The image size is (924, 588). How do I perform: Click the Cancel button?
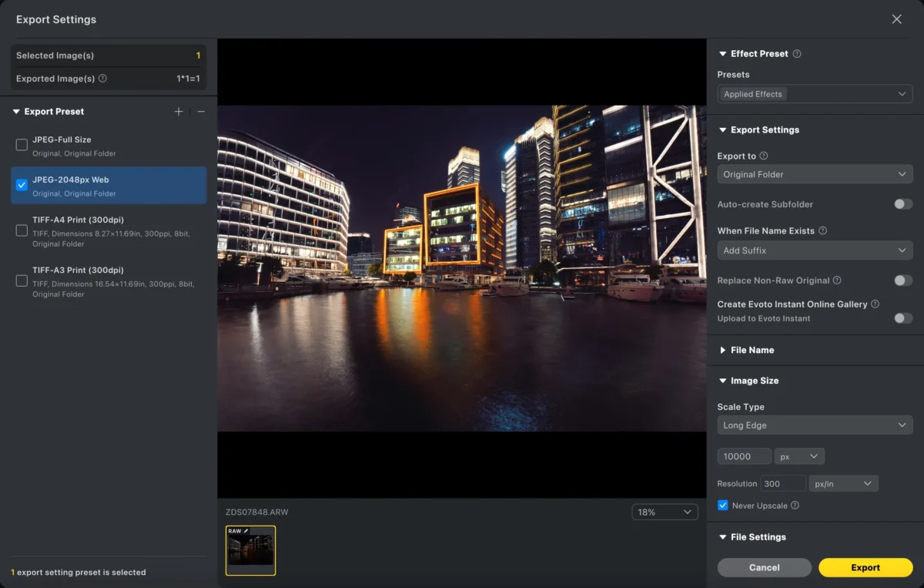coord(764,568)
